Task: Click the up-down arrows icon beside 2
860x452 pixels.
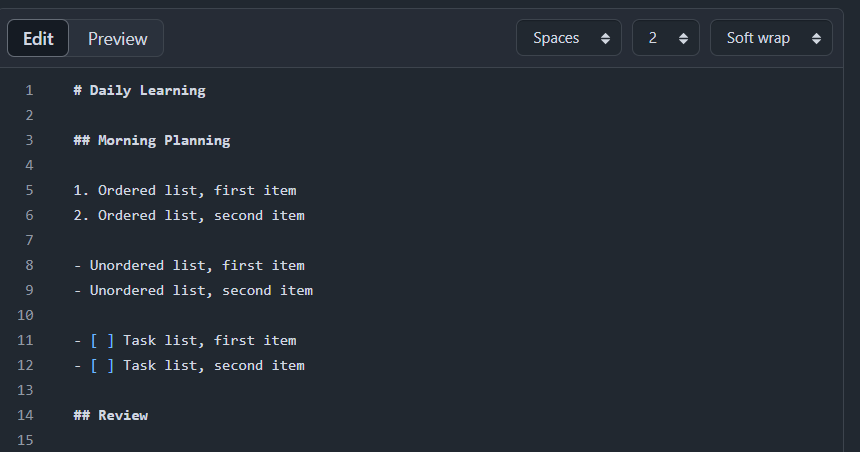Action: [683, 38]
